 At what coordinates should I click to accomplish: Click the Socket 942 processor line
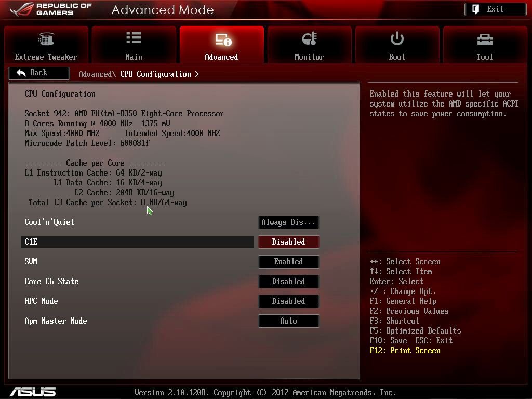124,114
